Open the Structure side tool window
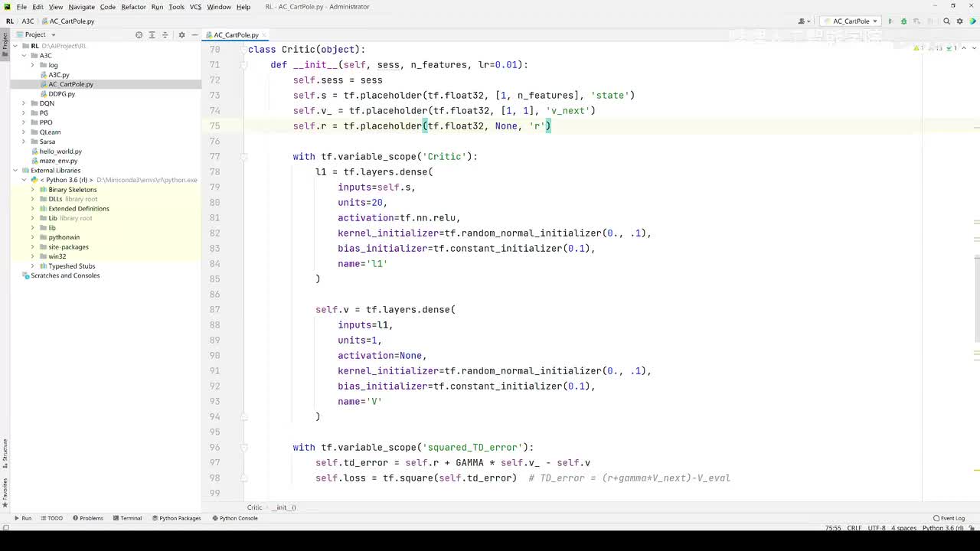This screenshot has height=551, width=980. (x=5, y=454)
